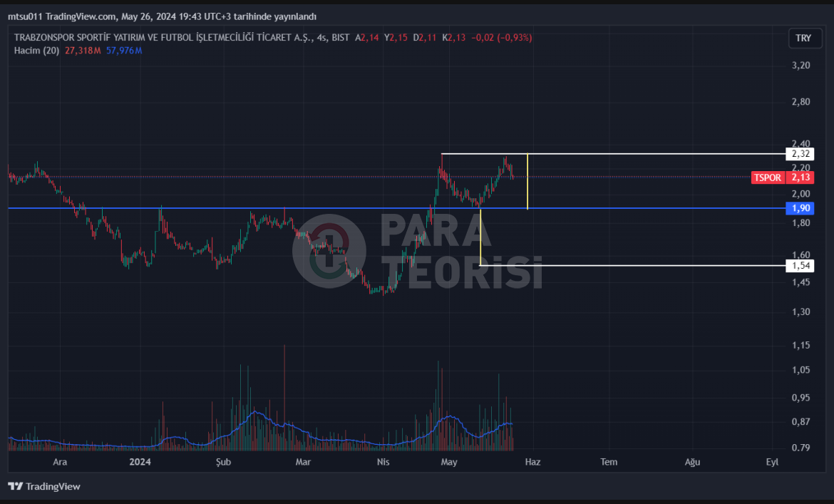This screenshot has width=834, height=504.
Task: Click the Eyl month label on time axis
Action: click(x=772, y=462)
